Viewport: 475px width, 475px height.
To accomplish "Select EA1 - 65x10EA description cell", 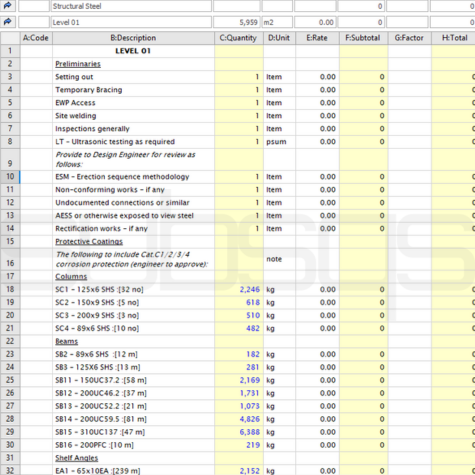I will tap(133, 470).
